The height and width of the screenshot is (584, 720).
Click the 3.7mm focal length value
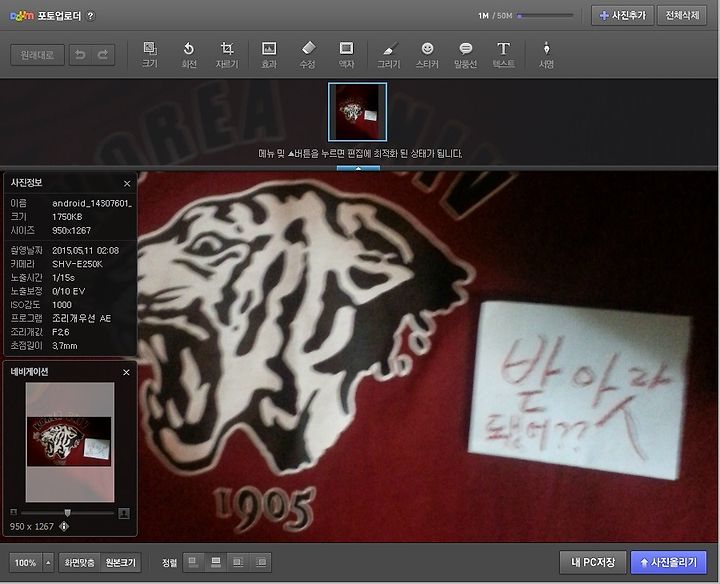pyautogui.click(x=65, y=346)
